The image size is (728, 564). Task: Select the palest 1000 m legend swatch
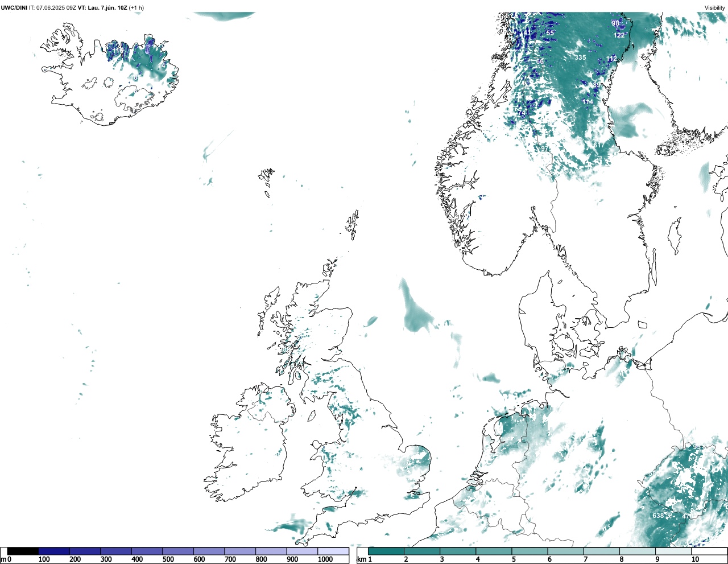tap(333, 551)
